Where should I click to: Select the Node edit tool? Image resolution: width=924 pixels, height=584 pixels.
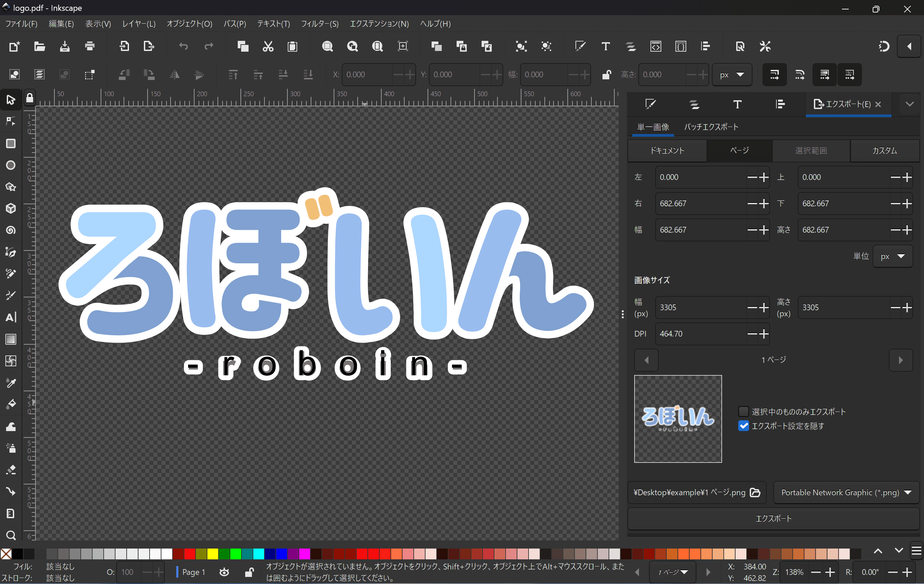coord(11,122)
